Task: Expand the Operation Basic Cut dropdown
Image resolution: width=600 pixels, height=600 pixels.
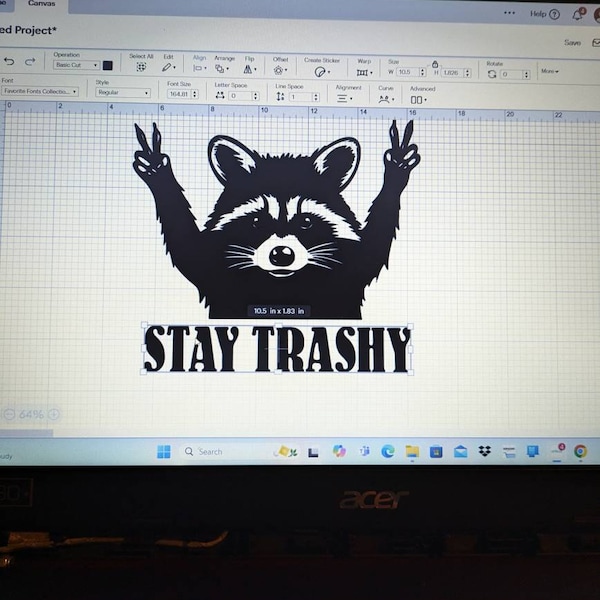Action: pyautogui.click(x=77, y=65)
